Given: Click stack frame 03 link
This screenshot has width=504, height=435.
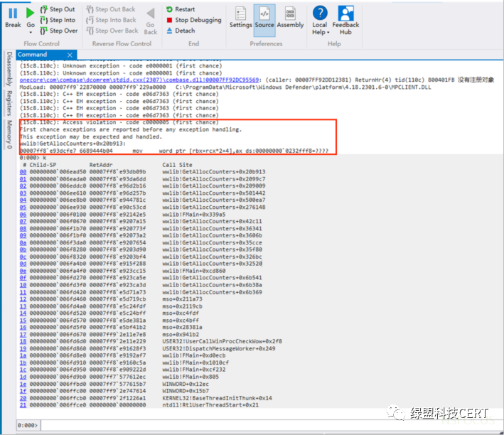Looking at the screenshot, I should (x=23, y=193).
